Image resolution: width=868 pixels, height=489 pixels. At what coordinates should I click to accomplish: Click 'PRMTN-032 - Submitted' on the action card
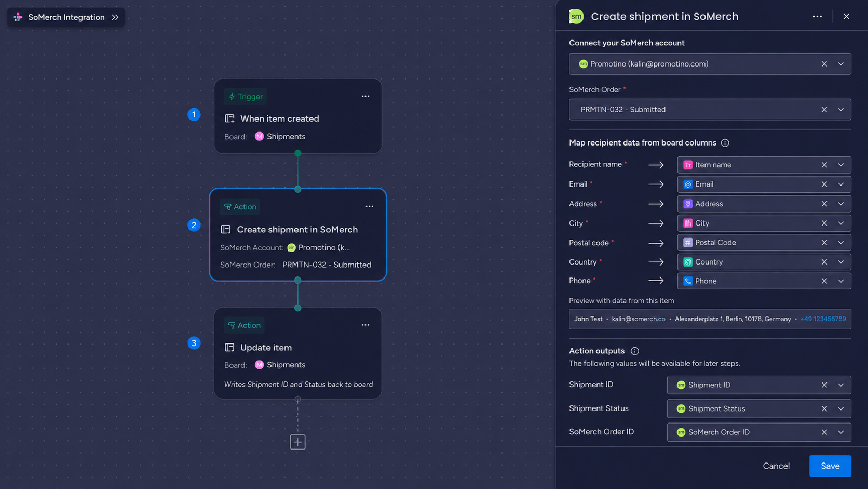327,265
